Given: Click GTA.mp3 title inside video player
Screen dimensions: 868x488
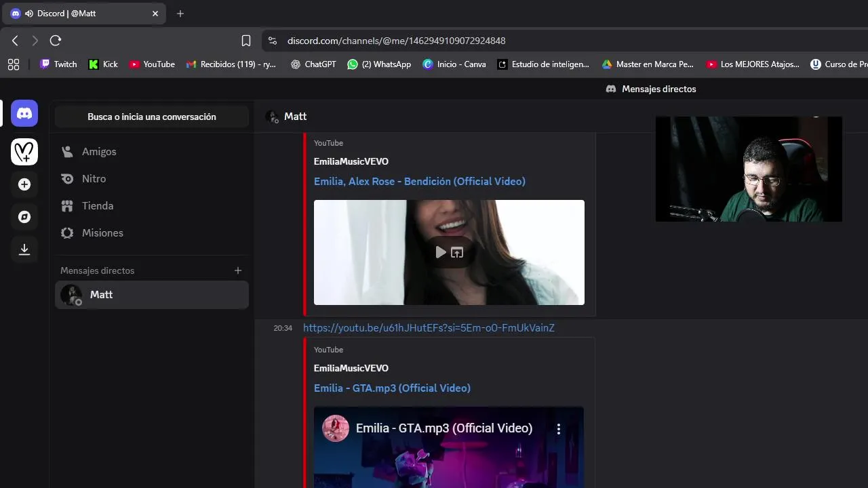Looking at the screenshot, I should 444,428.
